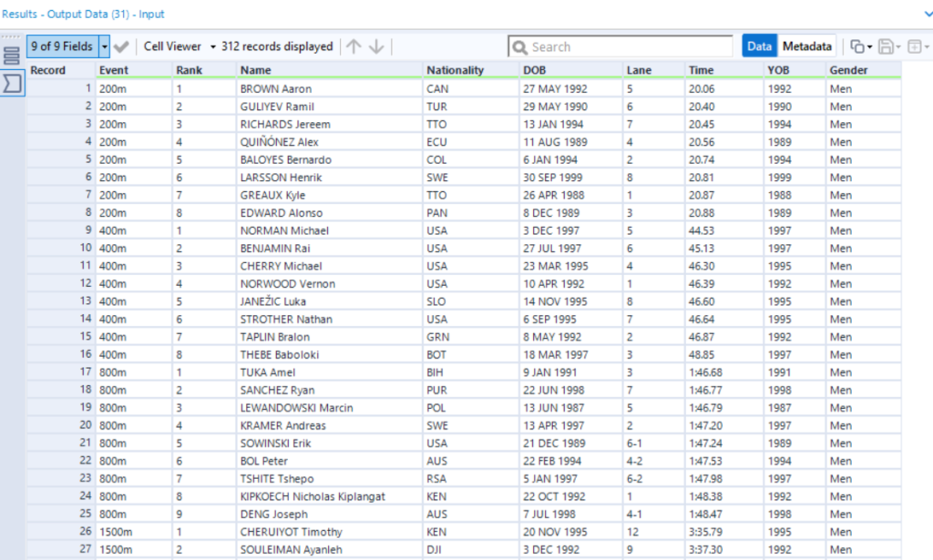933x560 pixels.
Task: Click the Event column header
Action: (134, 70)
